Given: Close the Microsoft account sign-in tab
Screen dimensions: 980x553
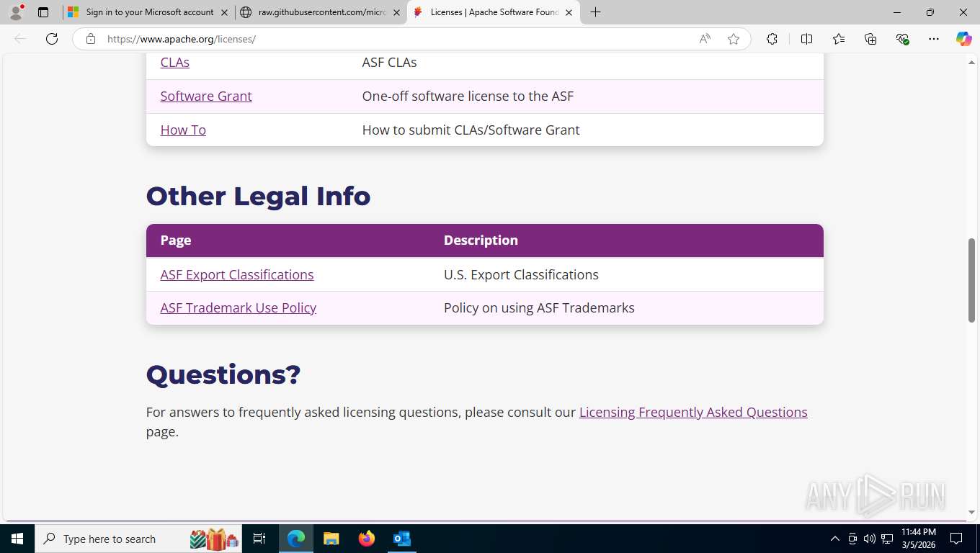Looking at the screenshot, I should [x=224, y=12].
